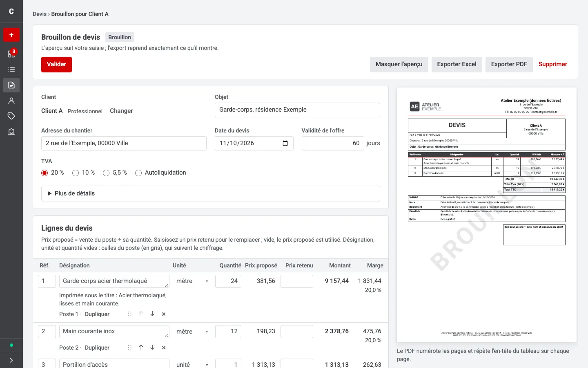588x368 pixels.
Task: Click the Validité de l'offre days field
Action: point(333,143)
